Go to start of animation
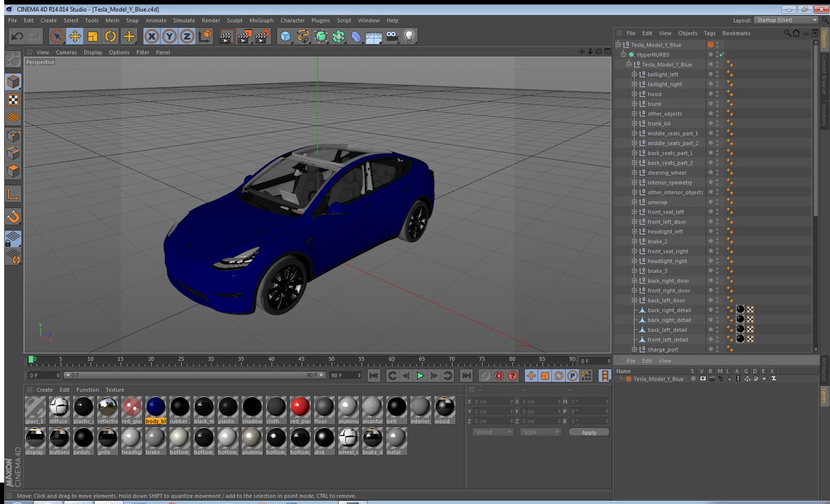Screen dimensions: 830x504 (374, 376)
